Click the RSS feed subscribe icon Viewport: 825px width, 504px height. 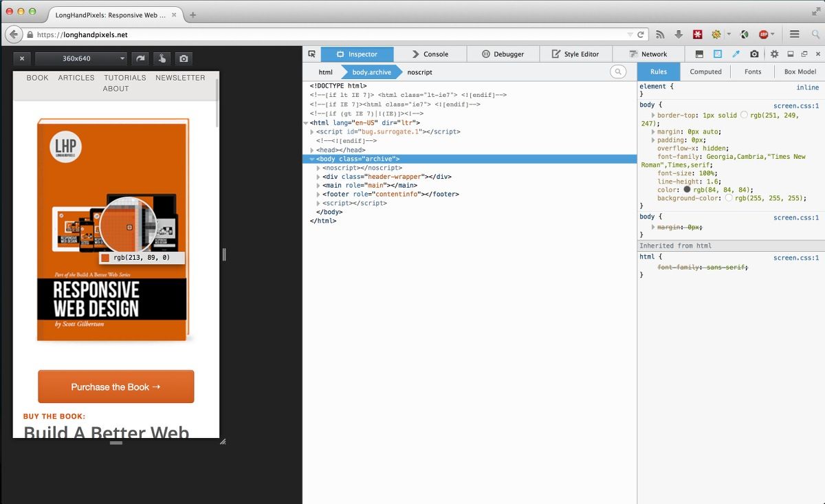coord(660,34)
